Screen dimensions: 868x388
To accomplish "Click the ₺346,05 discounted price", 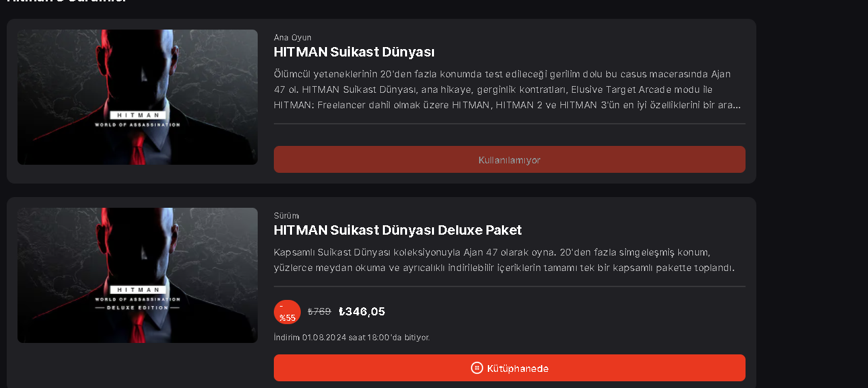I will tap(362, 311).
